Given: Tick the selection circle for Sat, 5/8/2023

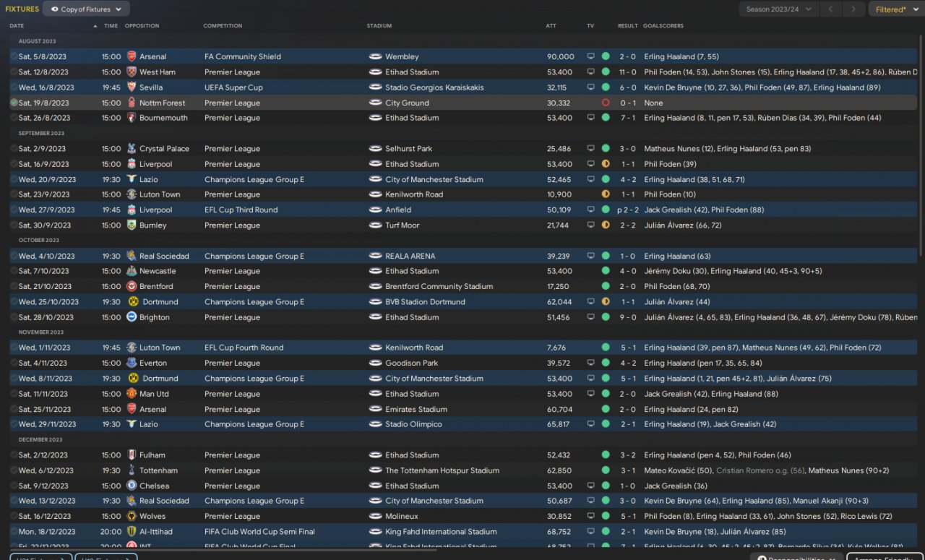Looking at the screenshot, I should click(x=14, y=56).
